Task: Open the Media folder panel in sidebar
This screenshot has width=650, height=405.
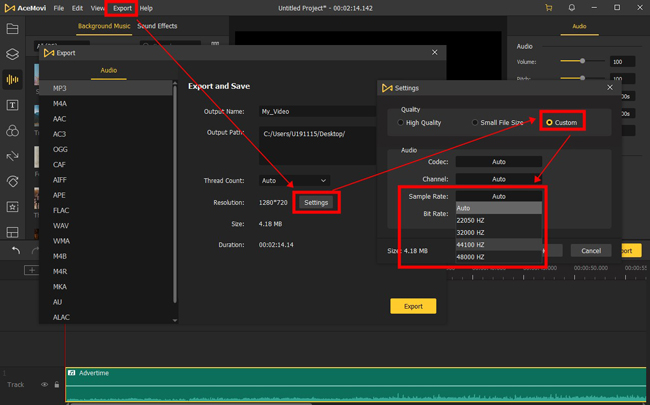Action: click(x=12, y=29)
